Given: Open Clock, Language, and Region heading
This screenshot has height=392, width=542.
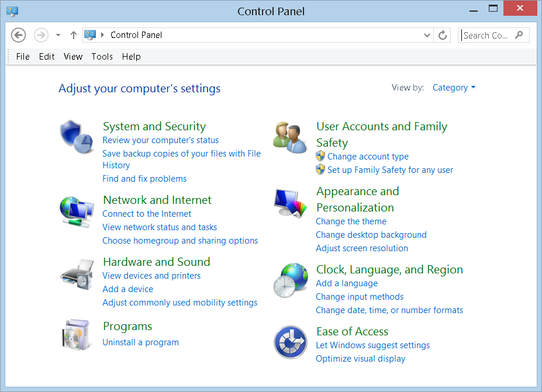Looking at the screenshot, I should (389, 269).
